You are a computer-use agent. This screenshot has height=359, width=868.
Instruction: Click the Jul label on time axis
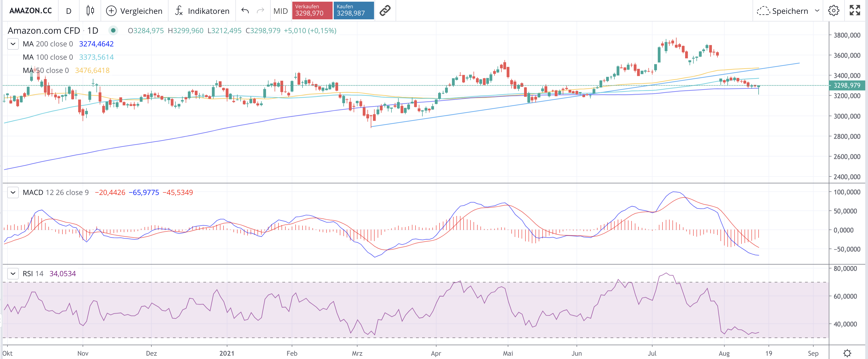[652, 353]
